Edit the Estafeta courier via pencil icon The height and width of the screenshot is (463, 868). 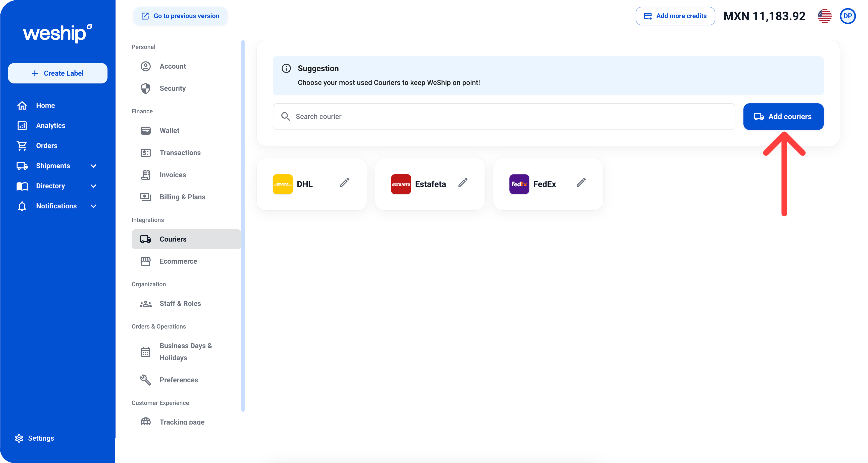click(463, 182)
